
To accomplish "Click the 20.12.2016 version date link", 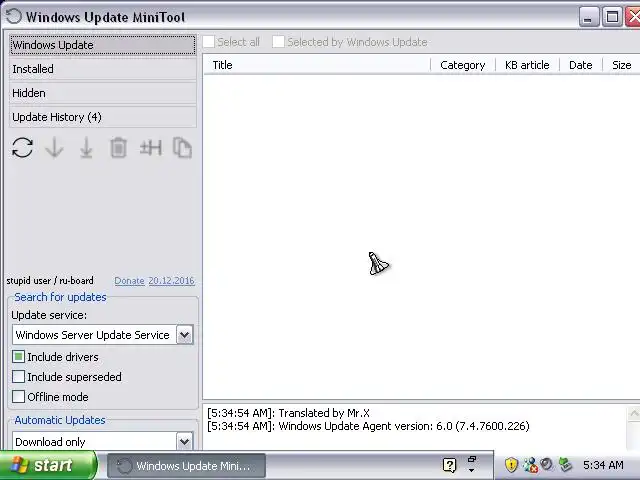I will 171,281.
